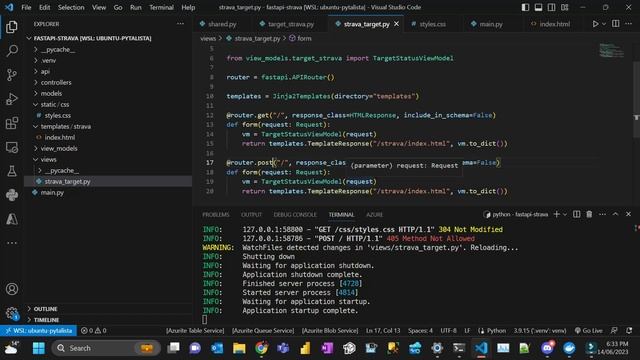
Task: Create a new terminal with plus icon
Action: tap(556, 214)
